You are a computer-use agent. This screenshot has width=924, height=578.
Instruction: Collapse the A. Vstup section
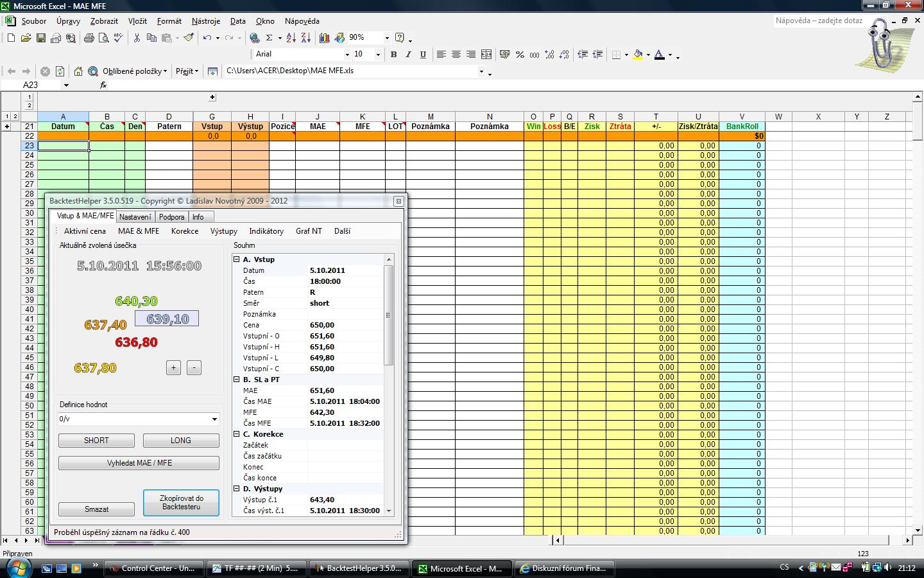click(x=237, y=259)
